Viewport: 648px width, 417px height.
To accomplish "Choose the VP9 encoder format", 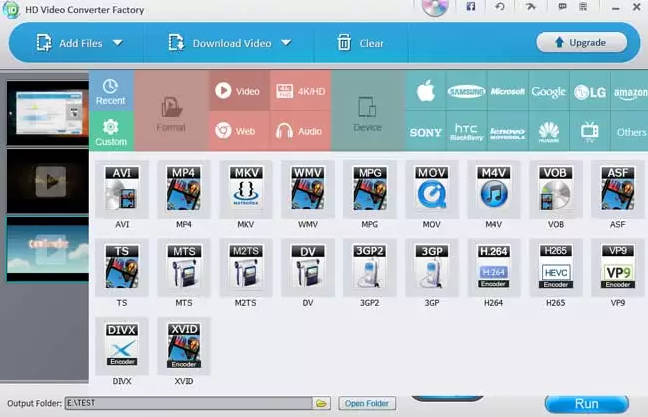I will click(617, 266).
